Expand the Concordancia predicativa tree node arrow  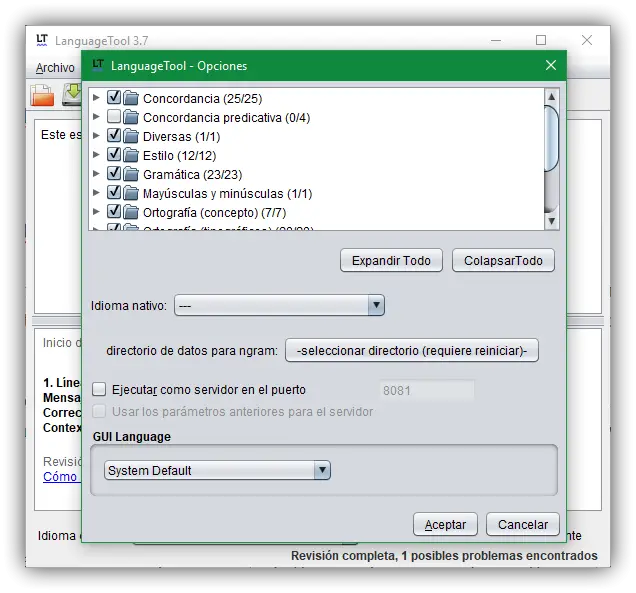[x=96, y=116]
